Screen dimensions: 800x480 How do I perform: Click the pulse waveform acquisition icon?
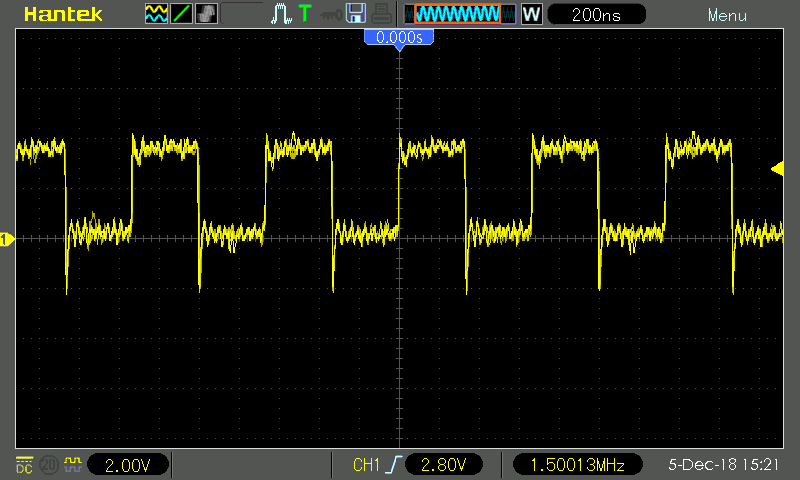point(279,15)
